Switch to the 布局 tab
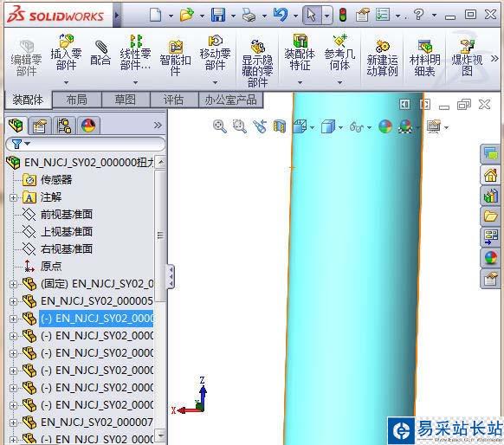This screenshot has width=504, height=445. click(x=77, y=100)
